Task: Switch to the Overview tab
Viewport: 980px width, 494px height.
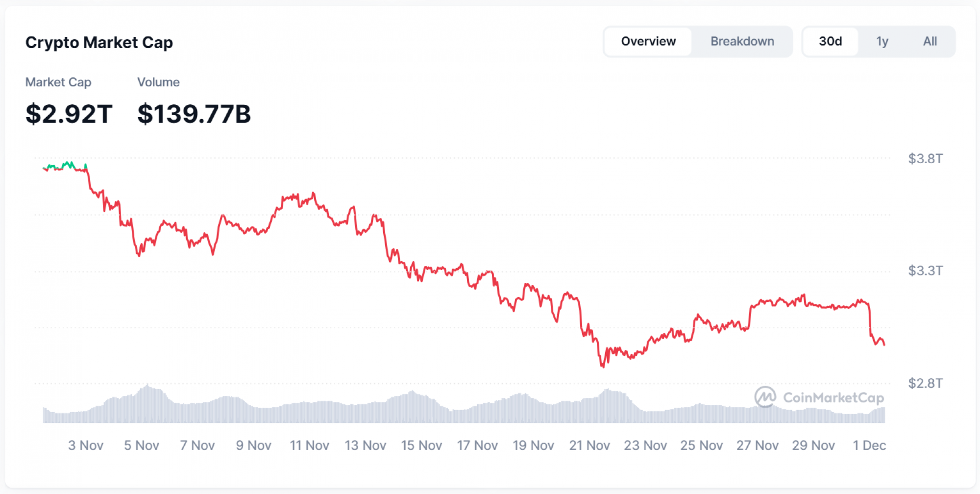Action: pos(648,42)
